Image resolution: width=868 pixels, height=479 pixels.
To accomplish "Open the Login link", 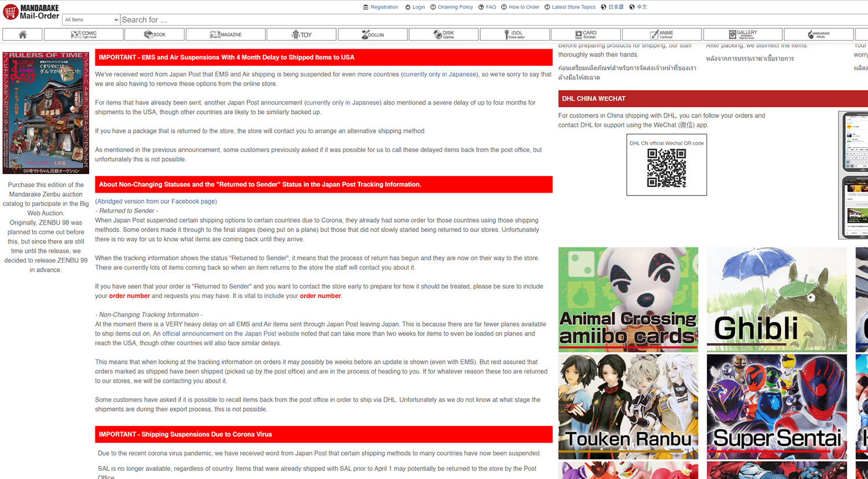I will [418, 7].
